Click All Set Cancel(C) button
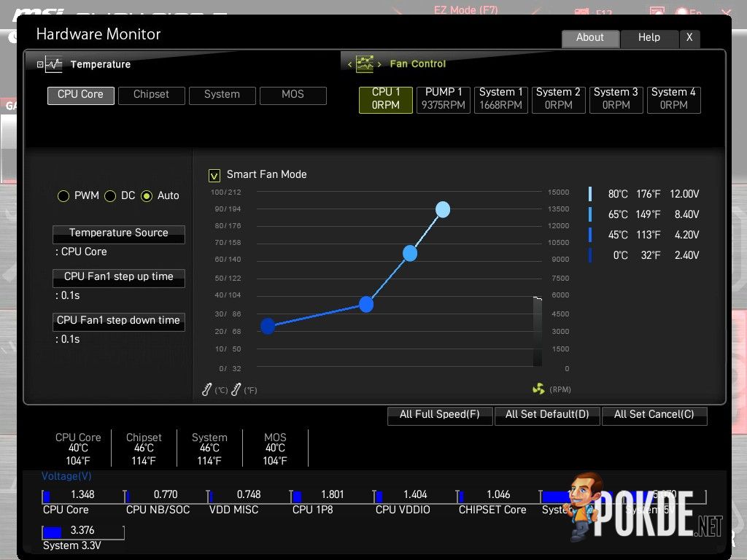Viewport: 747px width, 560px height. (x=654, y=415)
